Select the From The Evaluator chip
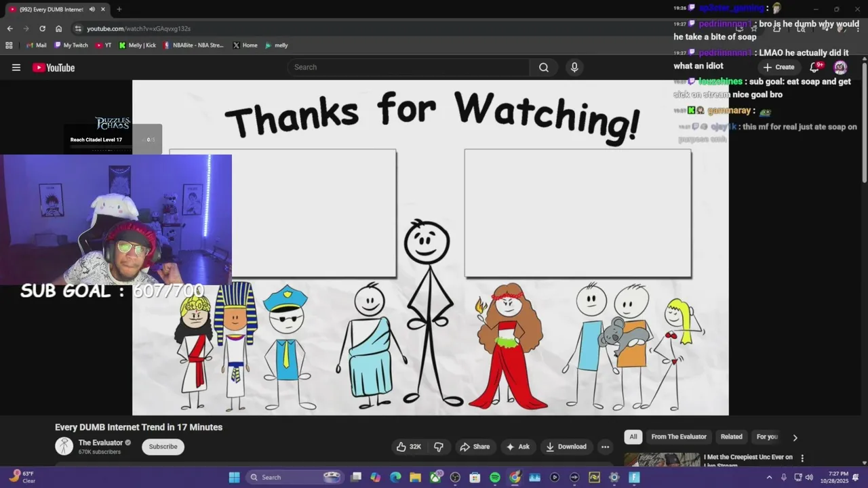Image resolution: width=868 pixels, height=488 pixels. coord(679,437)
